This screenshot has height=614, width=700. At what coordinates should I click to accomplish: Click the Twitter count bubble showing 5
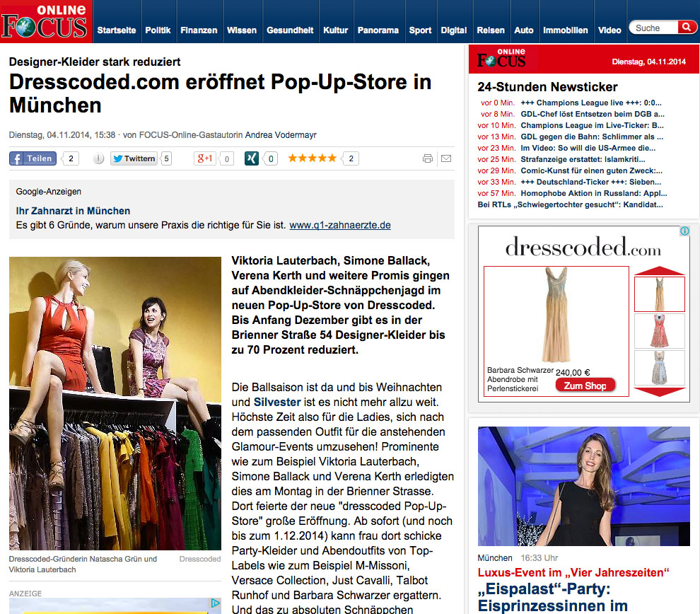coord(166,158)
